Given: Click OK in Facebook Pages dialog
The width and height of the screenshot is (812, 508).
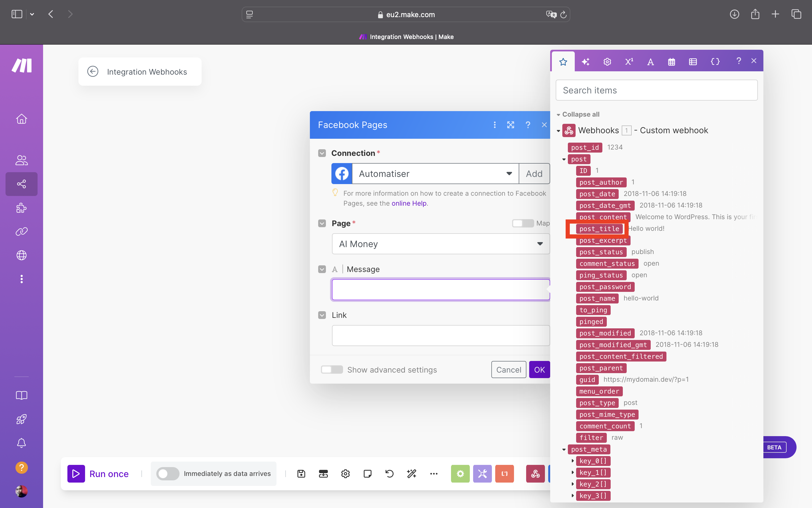Looking at the screenshot, I should coord(539,370).
